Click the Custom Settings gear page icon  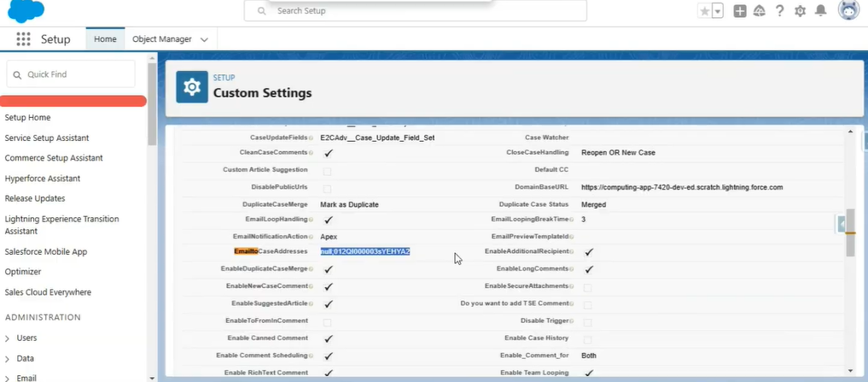pyautogui.click(x=192, y=87)
